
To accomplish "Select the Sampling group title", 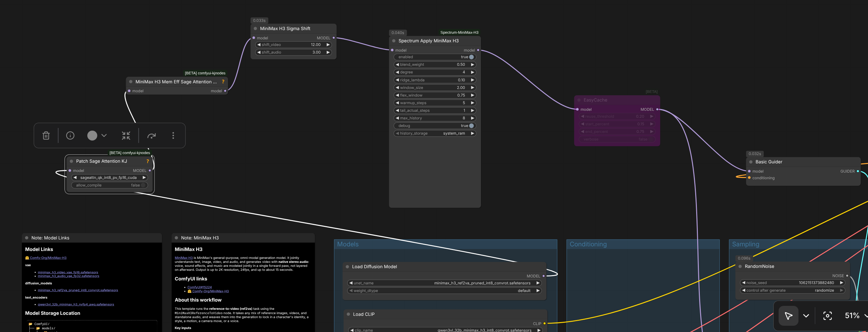I will point(746,244).
